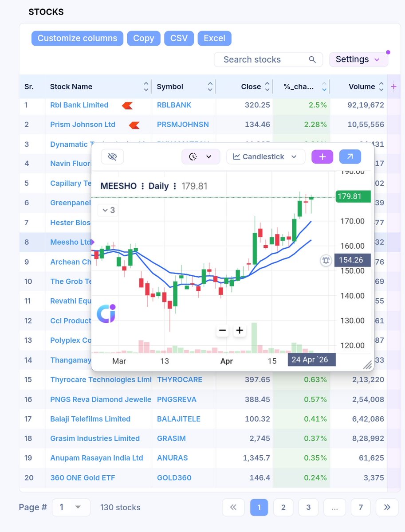This screenshot has height=532, width=405.
Task: Expand the indicators count 3 chevron
Action: pos(109,210)
